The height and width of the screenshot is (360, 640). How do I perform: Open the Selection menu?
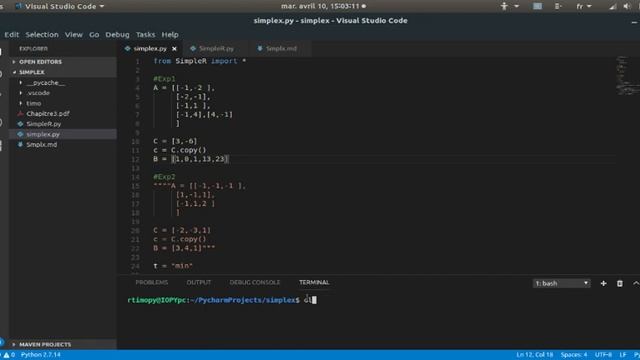[x=42, y=35]
